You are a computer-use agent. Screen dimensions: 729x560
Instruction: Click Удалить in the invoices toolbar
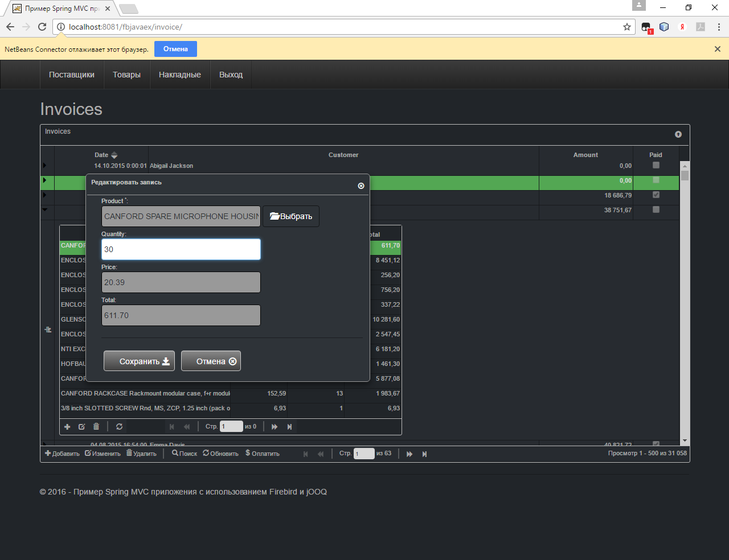[x=141, y=454]
